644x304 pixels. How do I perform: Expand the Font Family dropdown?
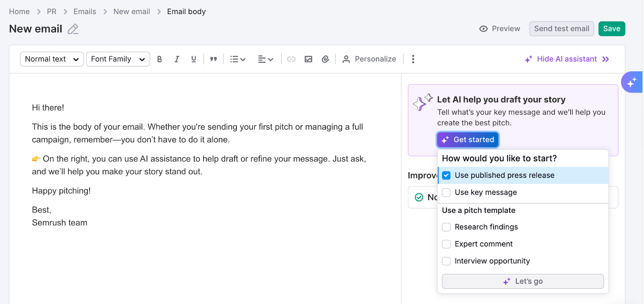click(x=118, y=59)
